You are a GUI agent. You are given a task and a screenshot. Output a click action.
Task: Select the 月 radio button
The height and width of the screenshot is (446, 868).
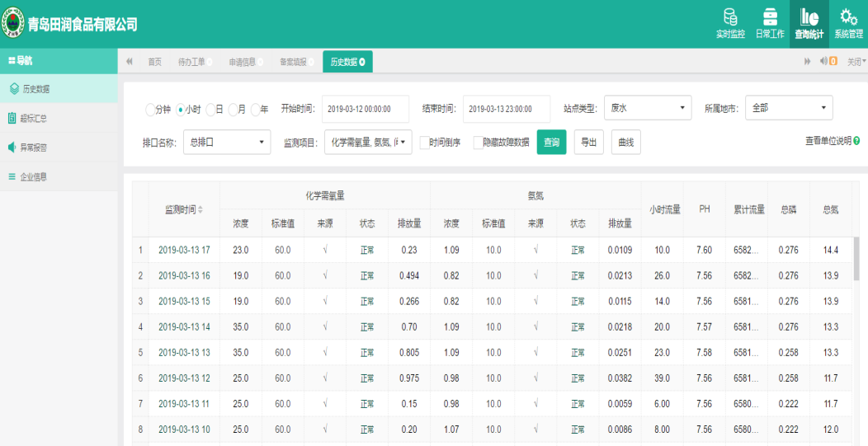[x=233, y=110]
